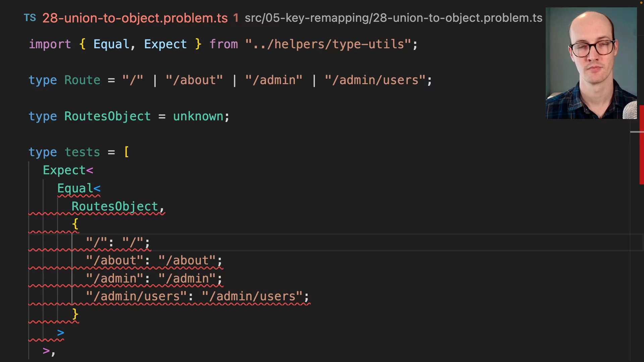Click the "/admin/users" literal in Route union
This screenshot has height=362, width=644.
[375, 80]
